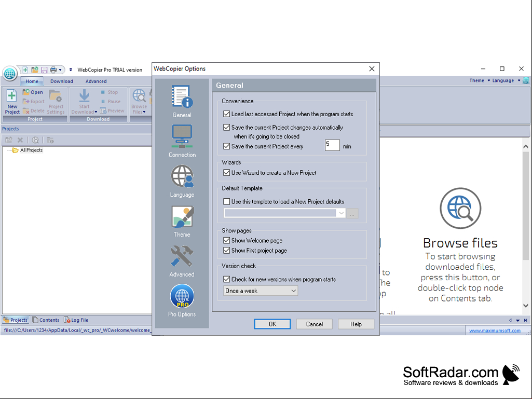The height and width of the screenshot is (399, 532).
Task: Open the tab list dropdown arrow at bottom right
Action: tap(518, 320)
